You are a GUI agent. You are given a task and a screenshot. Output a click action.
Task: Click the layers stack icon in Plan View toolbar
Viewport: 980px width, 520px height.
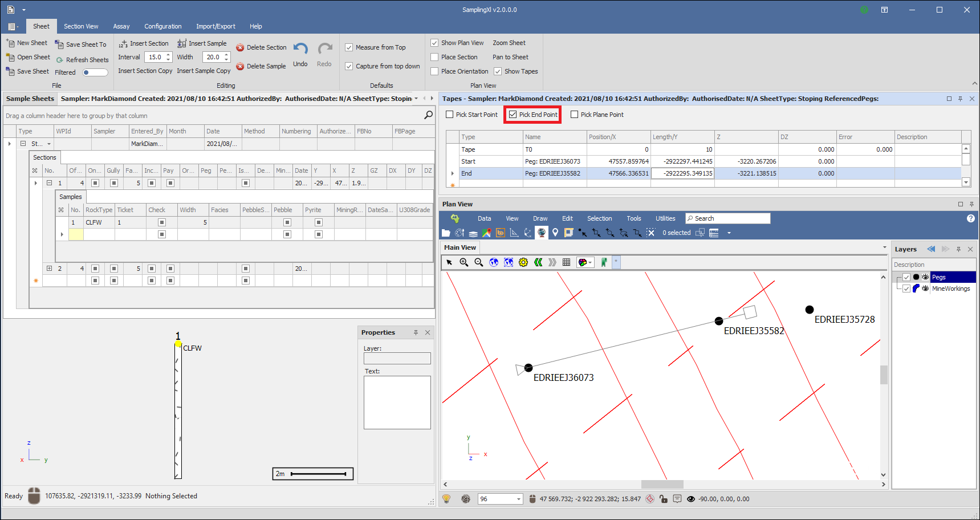point(473,233)
